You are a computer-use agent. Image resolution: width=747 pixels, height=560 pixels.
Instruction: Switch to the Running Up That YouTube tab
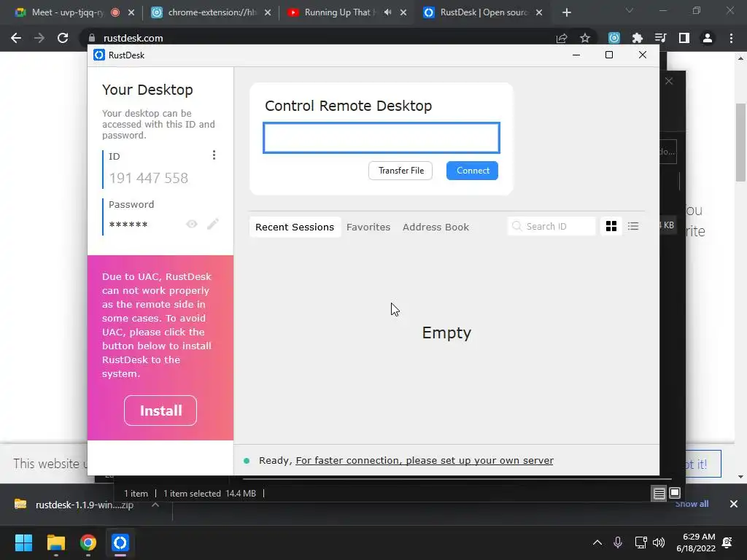[x=340, y=13]
